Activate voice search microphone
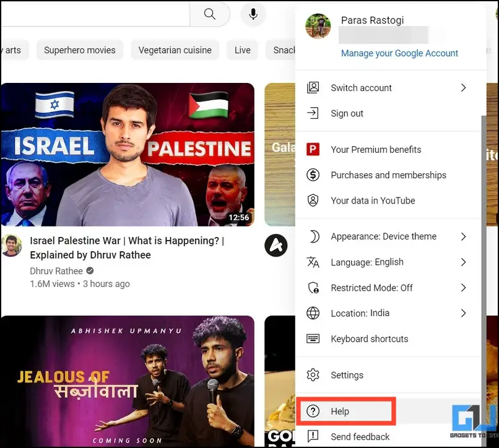The width and height of the screenshot is (499, 448). click(x=253, y=14)
